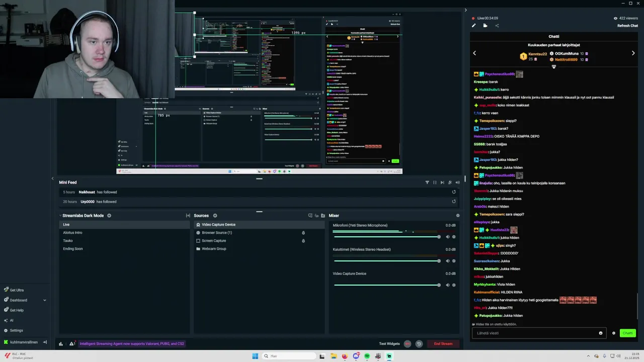
Task: Add a new source with the plus icon
Action: 215,216
